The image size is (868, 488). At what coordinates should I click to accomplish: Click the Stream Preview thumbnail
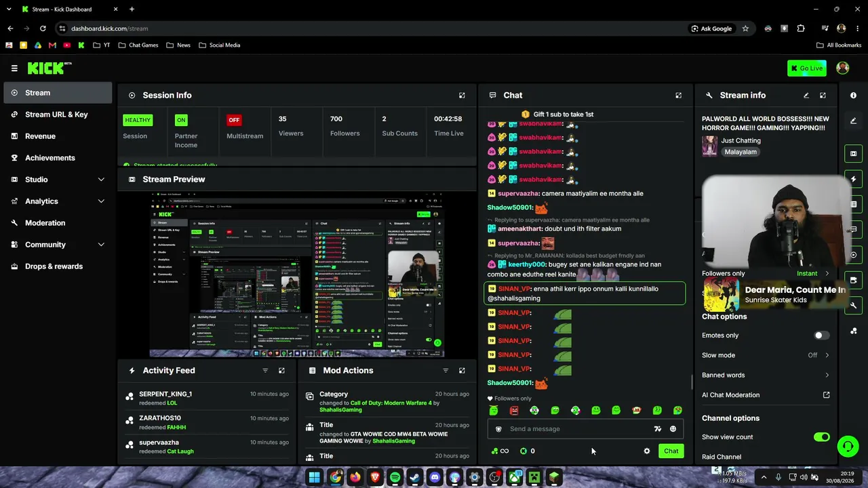[x=297, y=274]
